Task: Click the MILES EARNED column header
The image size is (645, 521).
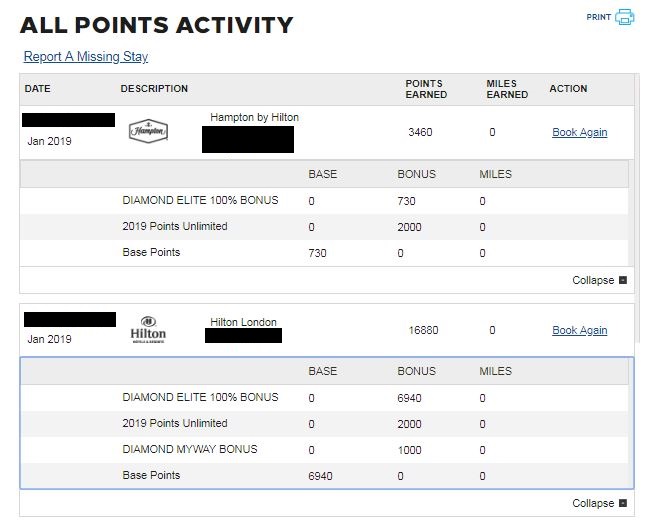Action: [506, 89]
